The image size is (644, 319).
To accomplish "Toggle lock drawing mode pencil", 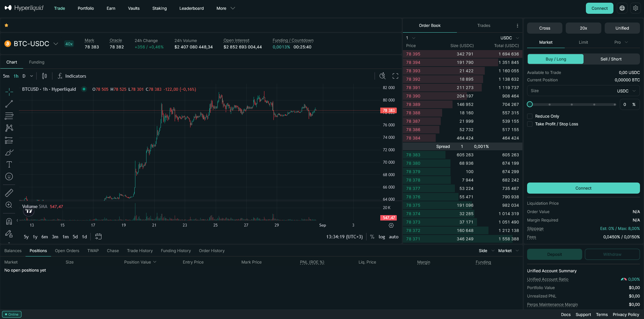I will click(x=9, y=234).
